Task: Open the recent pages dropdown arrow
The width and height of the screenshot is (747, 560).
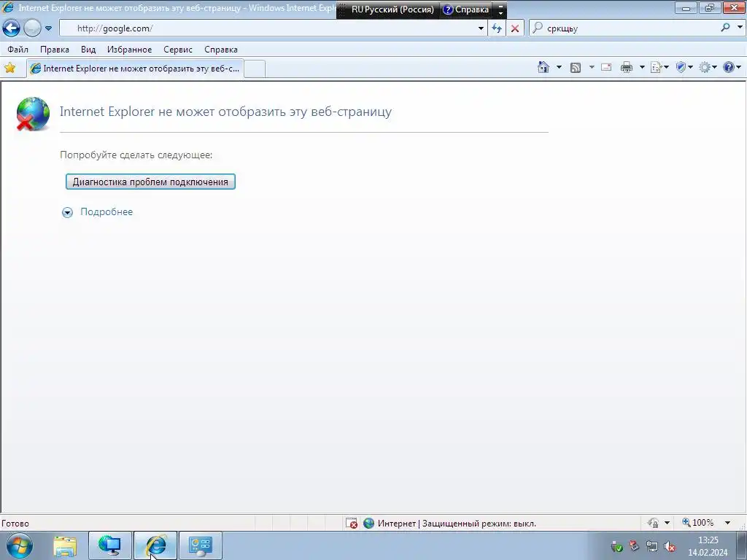Action: (49, 28)
